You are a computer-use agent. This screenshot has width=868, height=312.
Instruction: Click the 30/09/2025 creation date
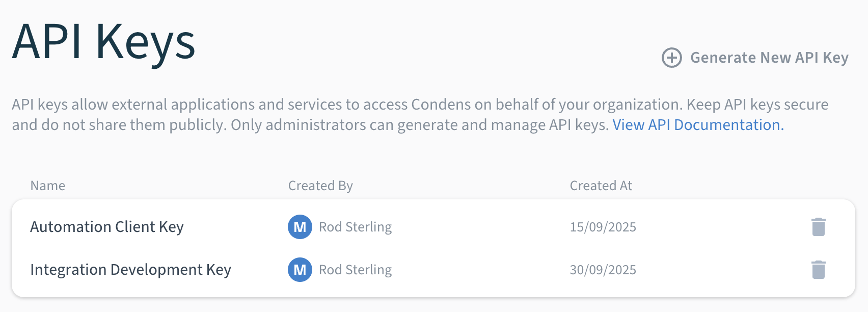603,270
